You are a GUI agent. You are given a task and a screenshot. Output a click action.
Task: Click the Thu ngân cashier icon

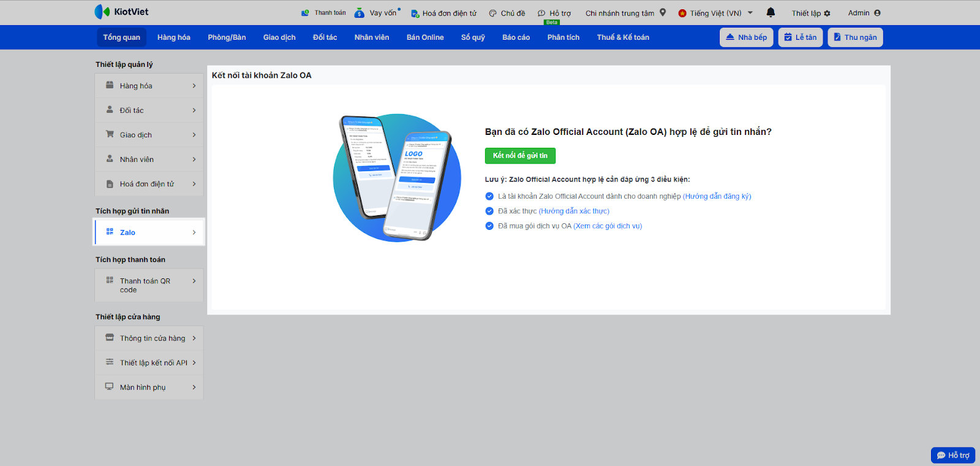point(837,37)
